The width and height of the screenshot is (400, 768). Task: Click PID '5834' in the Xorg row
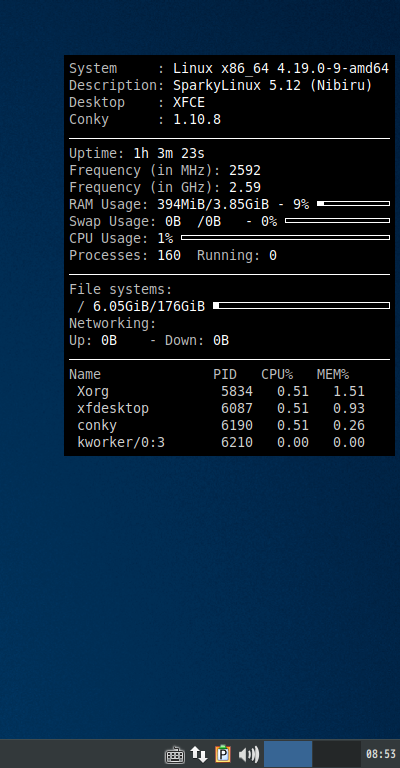tap(237, 392)
